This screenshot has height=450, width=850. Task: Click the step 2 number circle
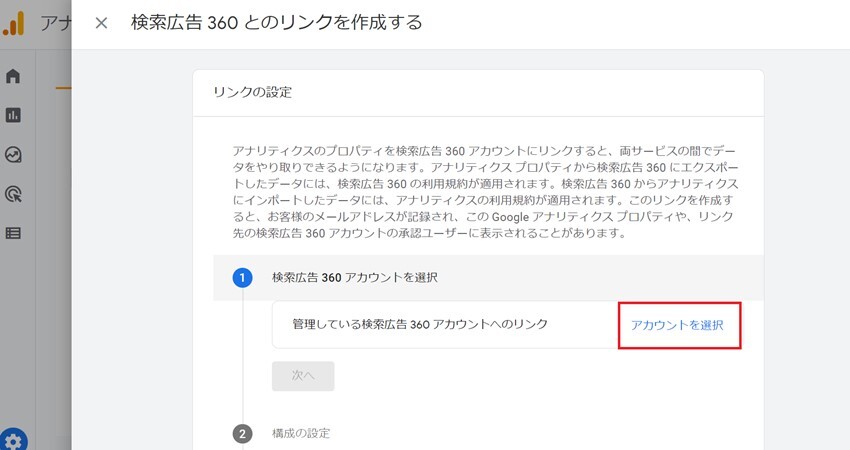pos(242,433)
